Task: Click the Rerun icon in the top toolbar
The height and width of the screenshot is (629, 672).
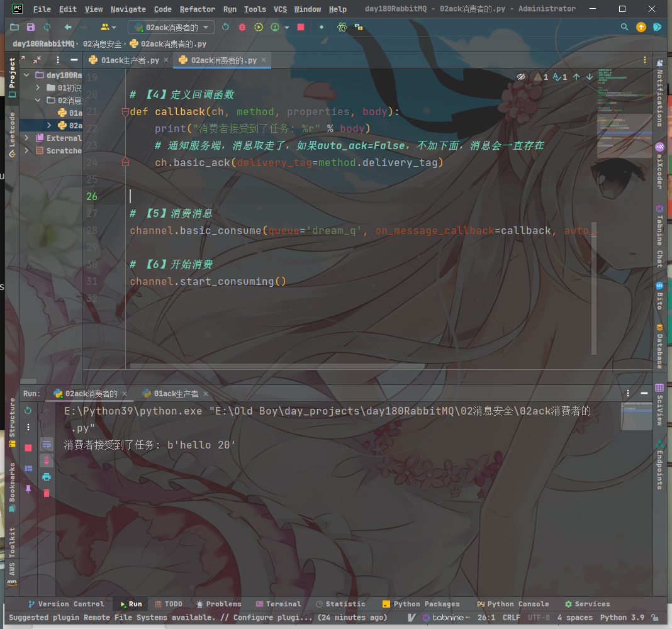Action: (x=225, y=28)
